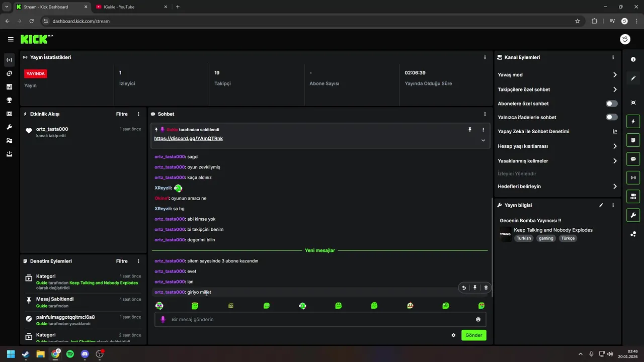Click inside the Bir mesaj gönderin input field
This screenshot has height=362, width=644.
[320, 319]
